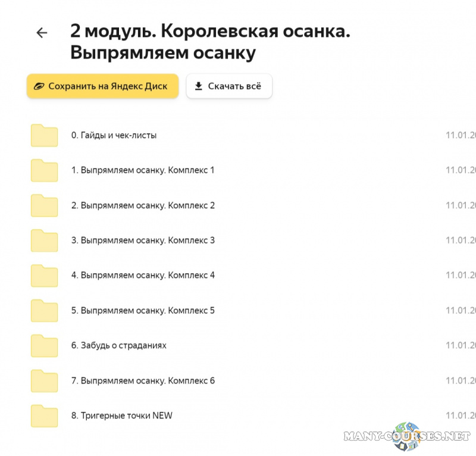The image size is (476, 456).
Task: Click the Yandex Disk icon on the yellow button
Action: (x=38, y=86)
